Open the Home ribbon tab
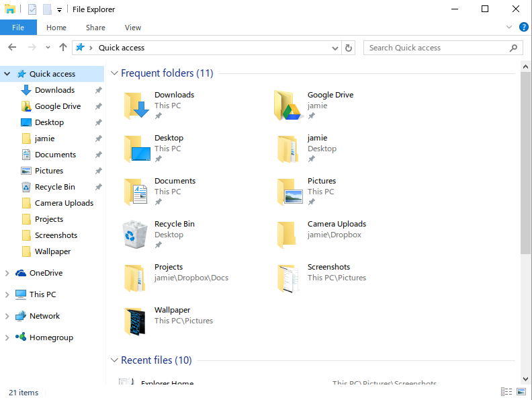The height and width of the screenshot is (400, 532). [x=56, y=28]
